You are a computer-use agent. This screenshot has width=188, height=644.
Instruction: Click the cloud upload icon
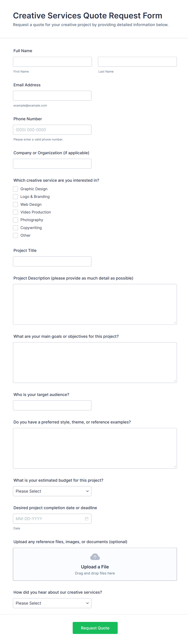click(x=95, y=557)
